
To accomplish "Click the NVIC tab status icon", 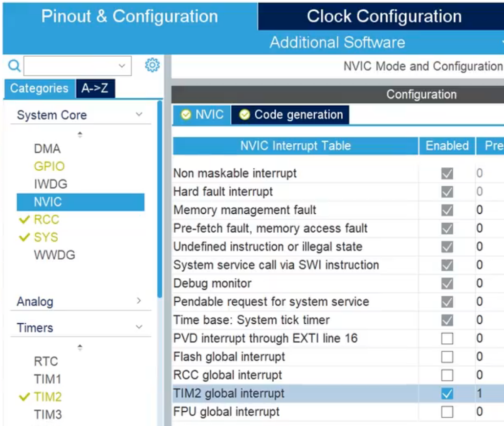I will (x=186, y=115).
